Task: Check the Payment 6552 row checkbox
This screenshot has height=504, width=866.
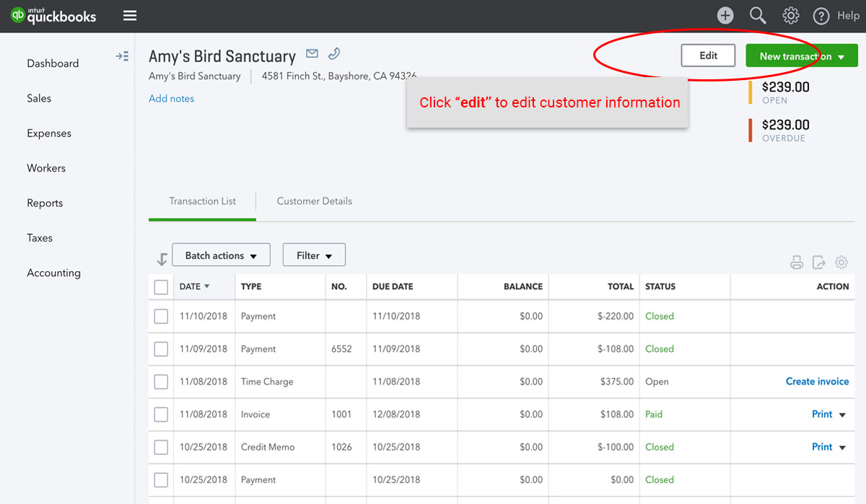Action: click(x=161, y=349)
